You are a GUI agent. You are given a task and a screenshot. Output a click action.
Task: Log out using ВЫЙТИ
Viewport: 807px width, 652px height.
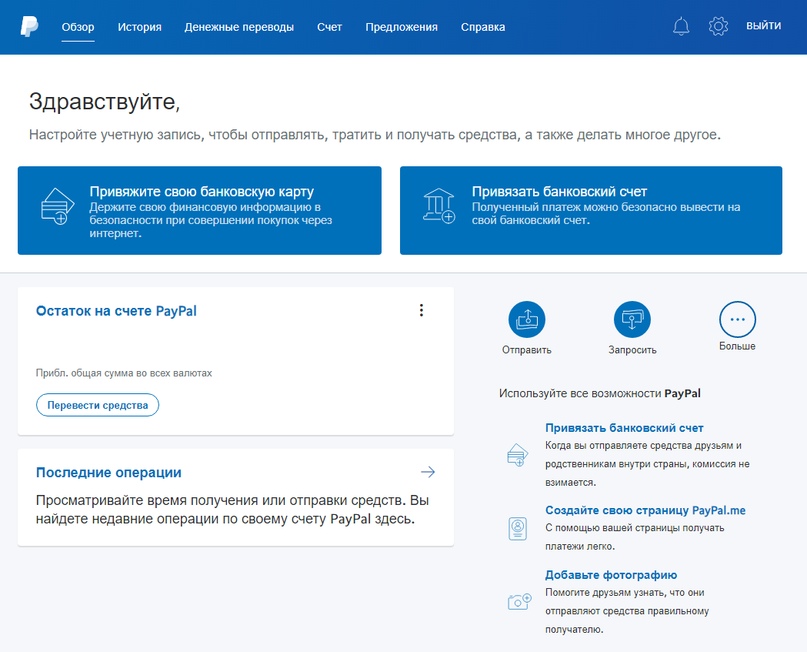point(764,26)
